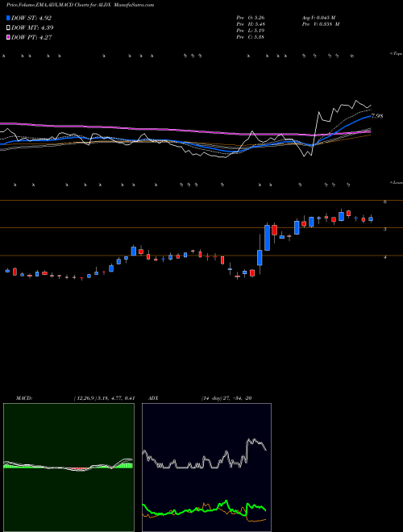Click the white DOW MT legend swatch
Screen dimensions: 403x532
[x=9, y=28]
